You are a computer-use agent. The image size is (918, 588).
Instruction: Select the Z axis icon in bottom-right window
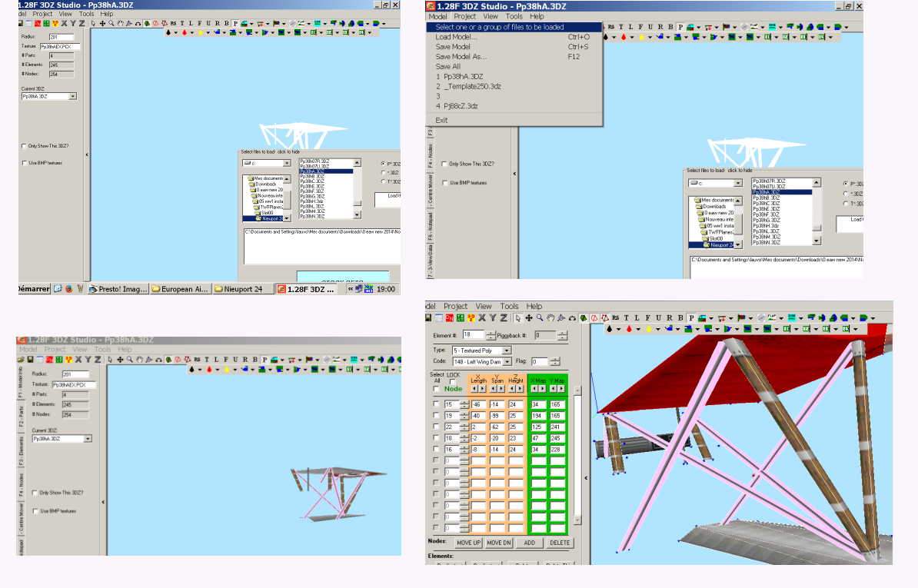point(503,317)
